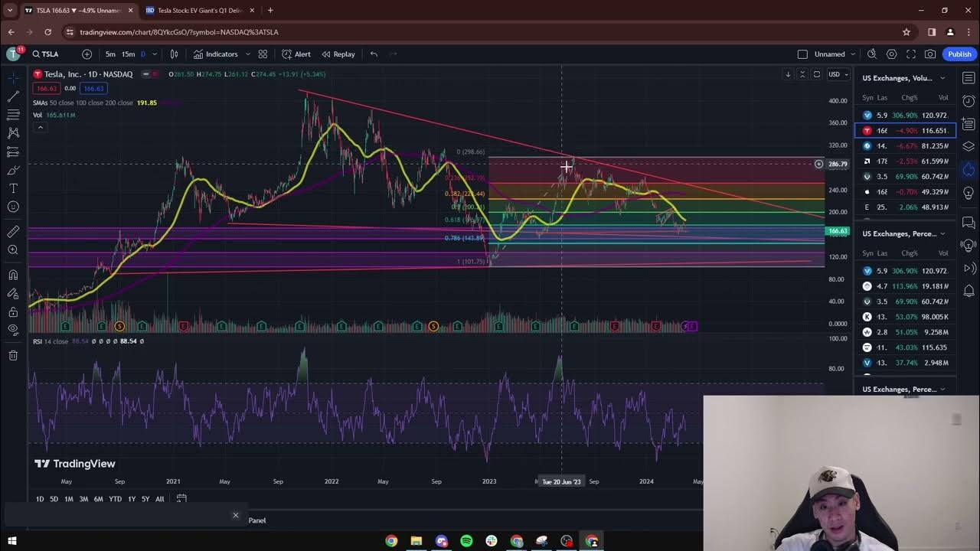Click the undo arrow
Screen dimensions: 980x551
point(374,54)
